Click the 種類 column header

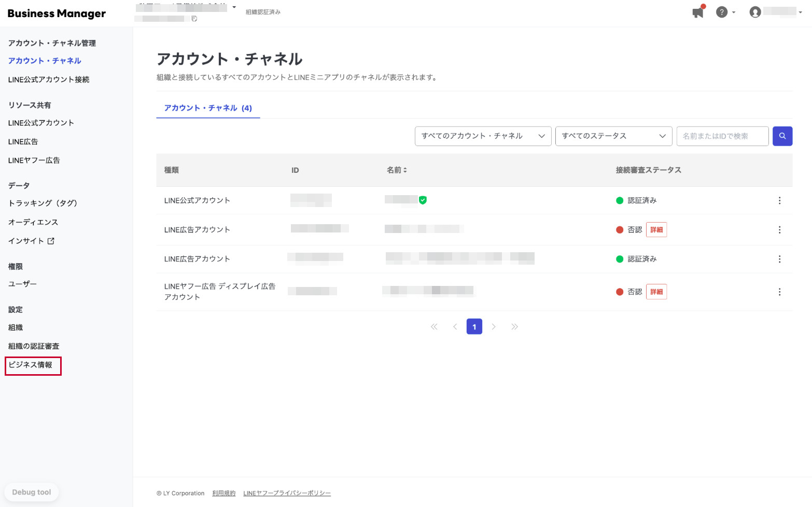172,170
